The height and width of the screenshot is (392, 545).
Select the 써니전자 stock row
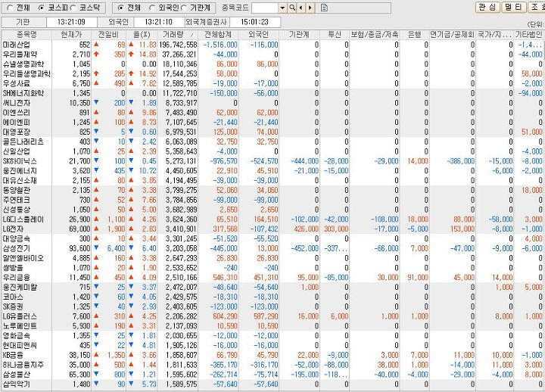pyautogui.click(x=272, y=103)
